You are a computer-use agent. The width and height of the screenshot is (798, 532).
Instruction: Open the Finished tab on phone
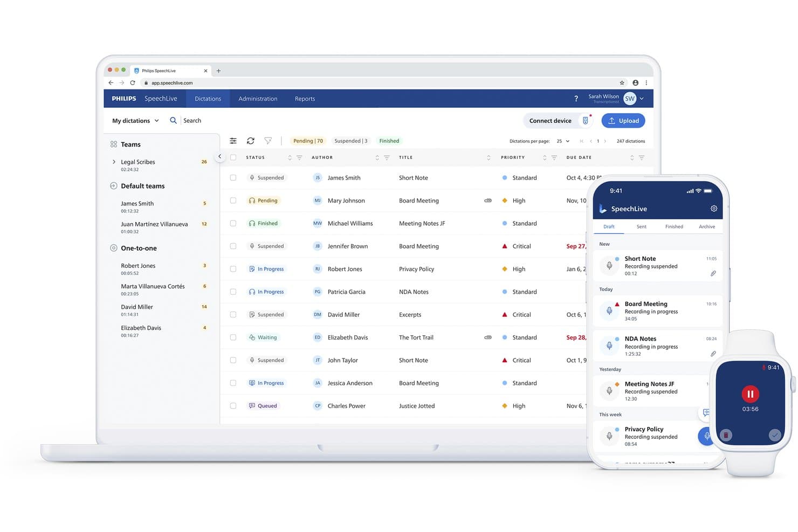pyautogui.click(x=674, y=227)
